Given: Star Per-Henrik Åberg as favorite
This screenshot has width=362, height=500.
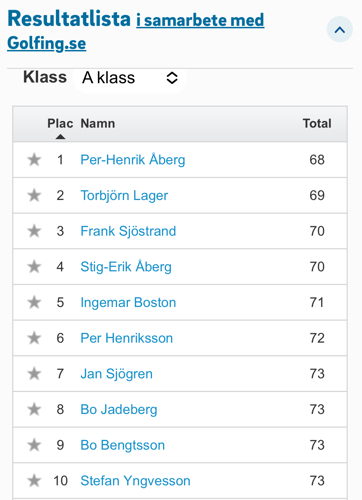Looking at the screenshot, I should pyautogui.click(x=34, y=160).
